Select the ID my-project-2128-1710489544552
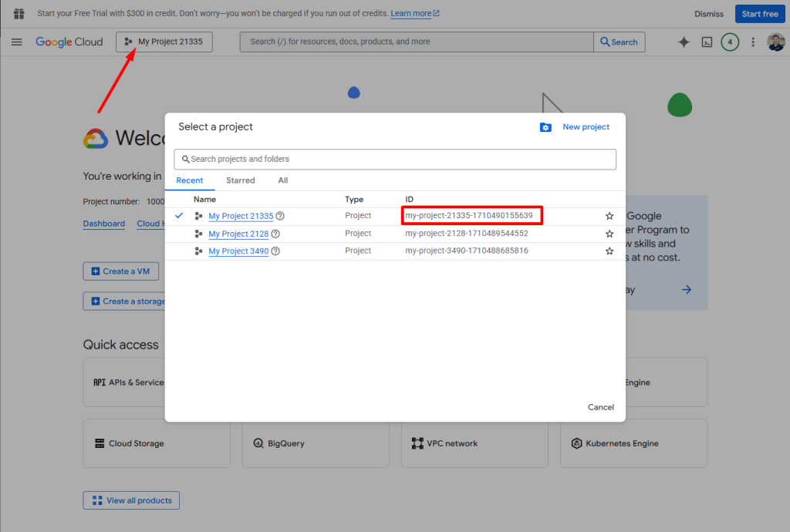The height and width of the screenshot is (532, 790). (467, 233)
